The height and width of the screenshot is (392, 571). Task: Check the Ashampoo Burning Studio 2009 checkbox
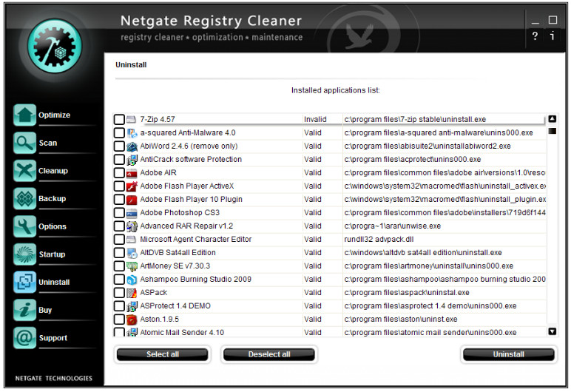(119, 280)
